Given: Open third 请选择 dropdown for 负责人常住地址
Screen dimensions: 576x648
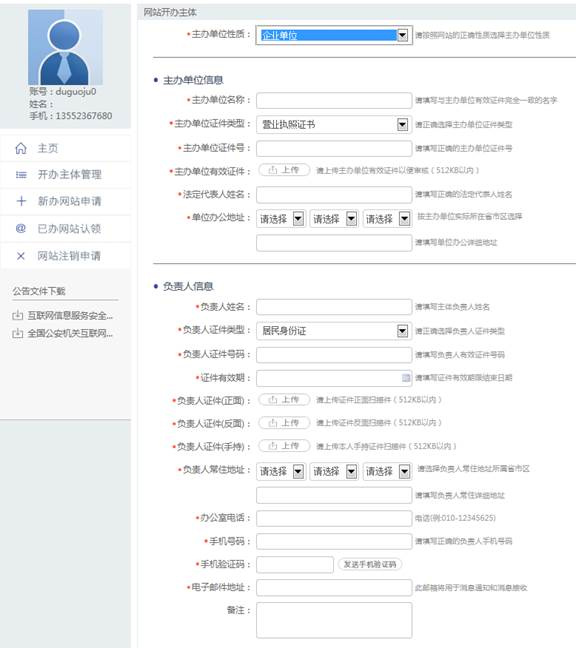Looking at the screenshot, I should (x=387, y=471).
